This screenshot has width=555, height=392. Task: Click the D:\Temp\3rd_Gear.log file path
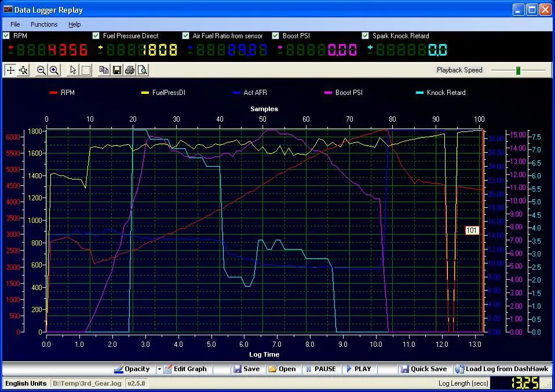[x=87, y=383]
